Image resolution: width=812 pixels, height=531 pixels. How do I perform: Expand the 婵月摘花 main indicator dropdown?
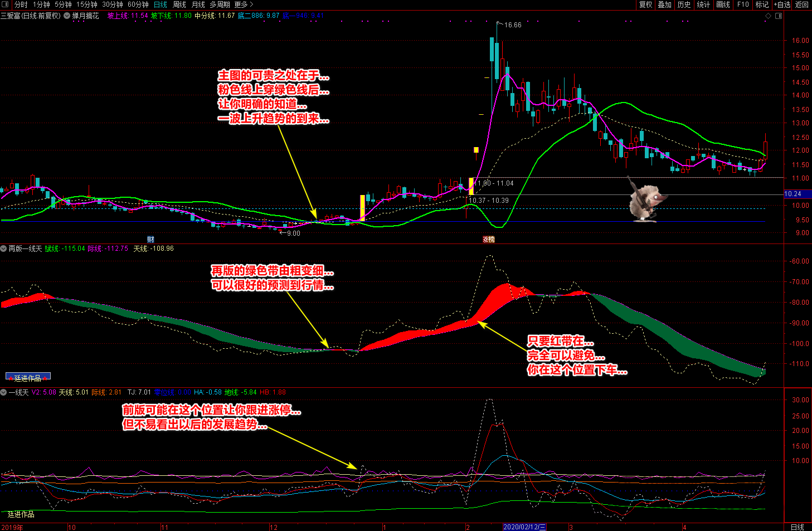click(x=67, y=16)
